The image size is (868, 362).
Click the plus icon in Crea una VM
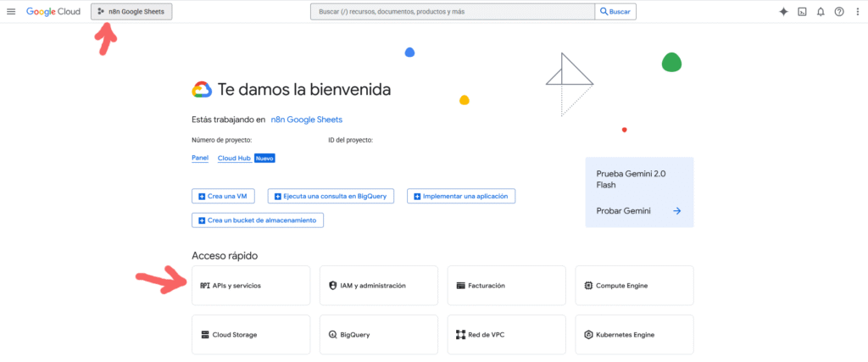point(202,196)
